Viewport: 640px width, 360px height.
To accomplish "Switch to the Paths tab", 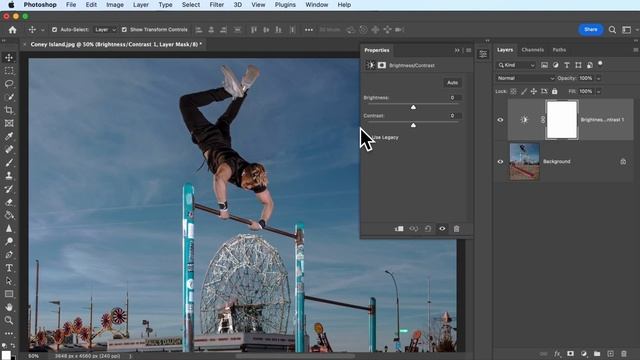I will (x=559, y=50).
